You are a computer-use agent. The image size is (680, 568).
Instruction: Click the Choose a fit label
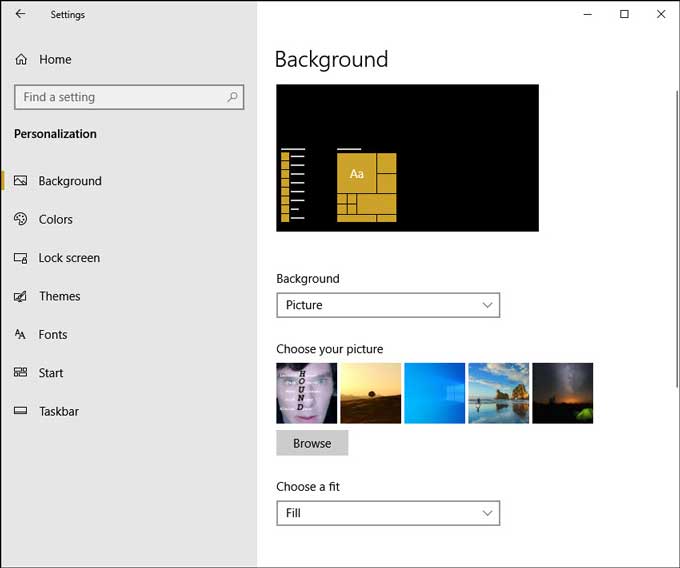coord(308,486)
